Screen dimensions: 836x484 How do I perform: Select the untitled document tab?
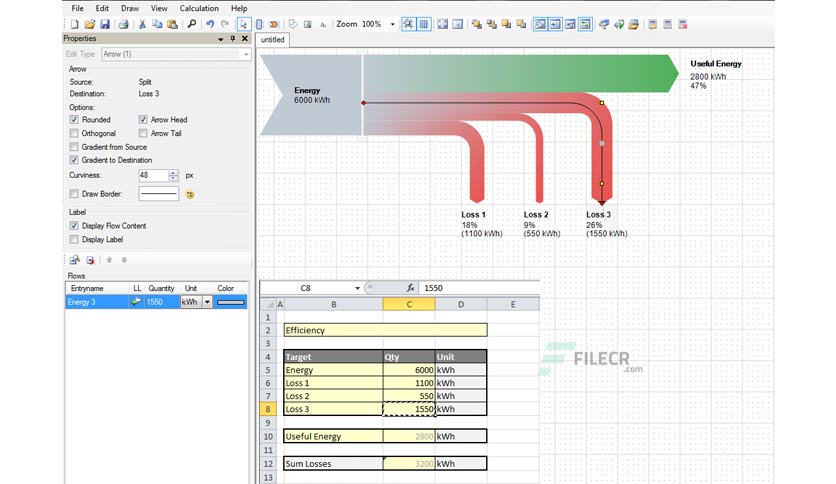[272, 40]
